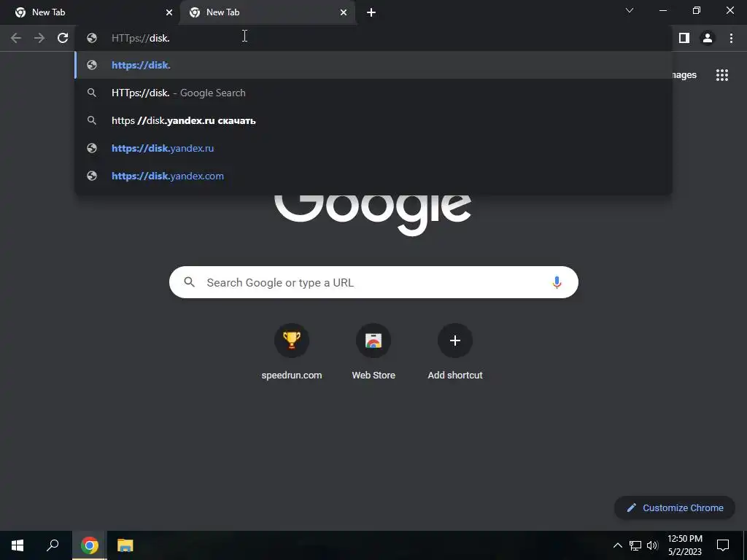Open Windows Start menu
This screenshot has height=560, width=747.
(18, 545)
